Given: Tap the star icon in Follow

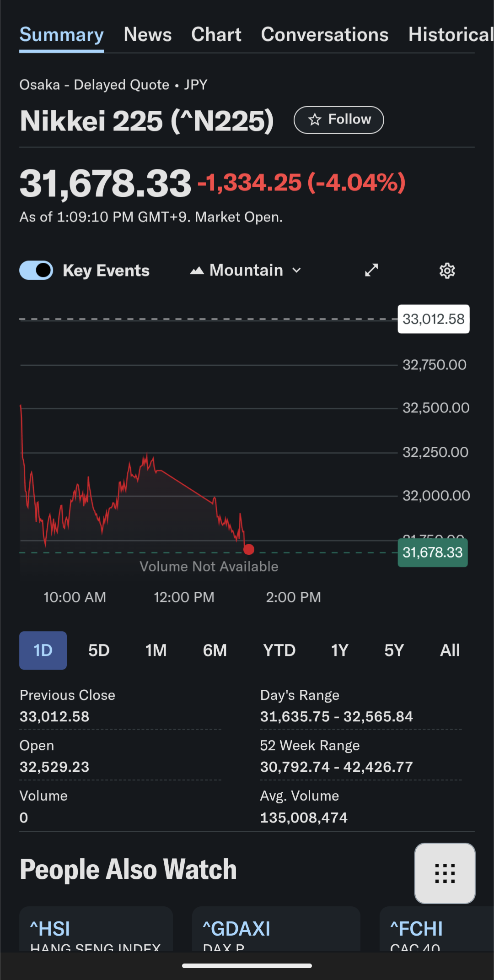Looking at the screenshot, I should click(315, 120).
